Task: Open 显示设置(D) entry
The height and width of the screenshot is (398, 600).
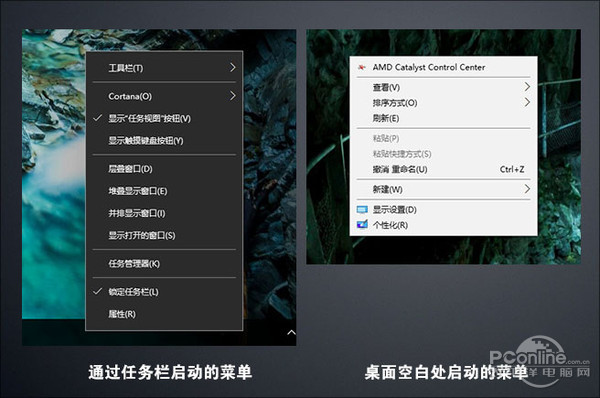Action: coord(443,209)
